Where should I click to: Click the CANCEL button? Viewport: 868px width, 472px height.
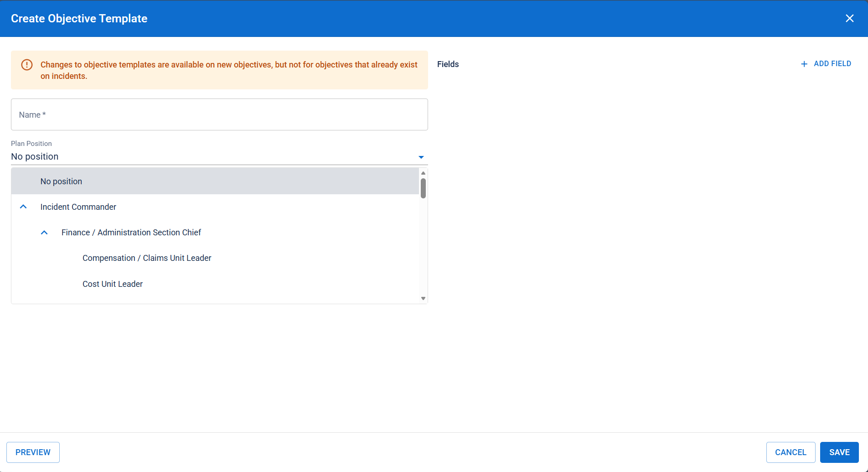click(790, 452)
